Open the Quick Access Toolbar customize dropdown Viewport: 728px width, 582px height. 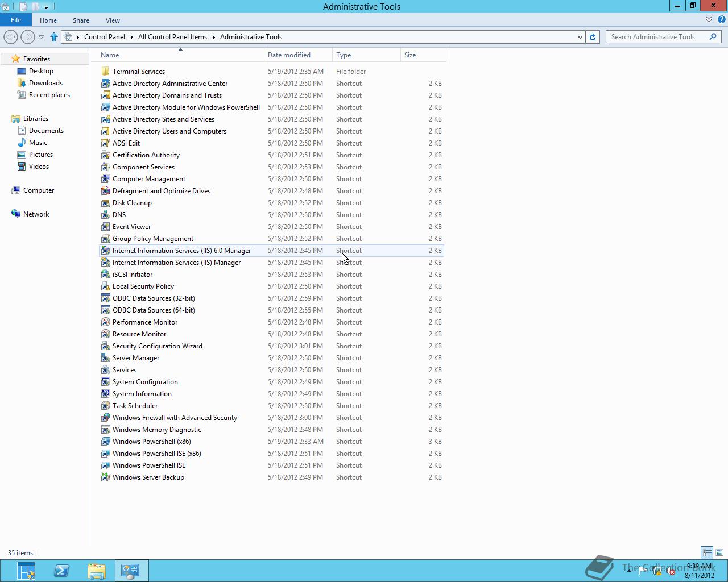click(46, 7)
